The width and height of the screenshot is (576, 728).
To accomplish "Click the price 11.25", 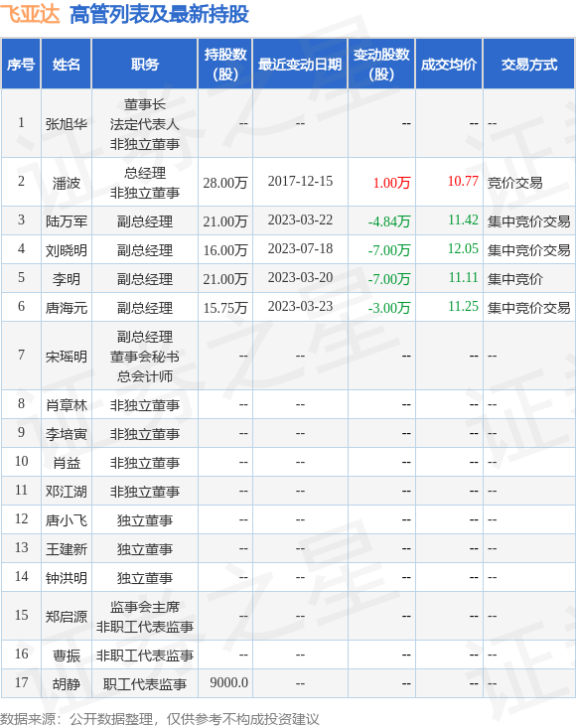I will (463, 307).
